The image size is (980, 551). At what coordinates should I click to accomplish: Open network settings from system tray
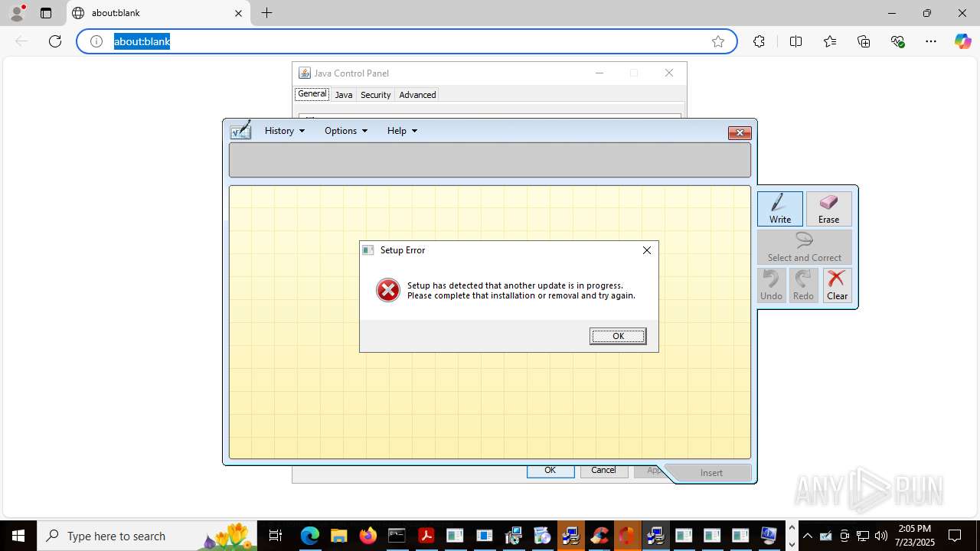(863, 536)
